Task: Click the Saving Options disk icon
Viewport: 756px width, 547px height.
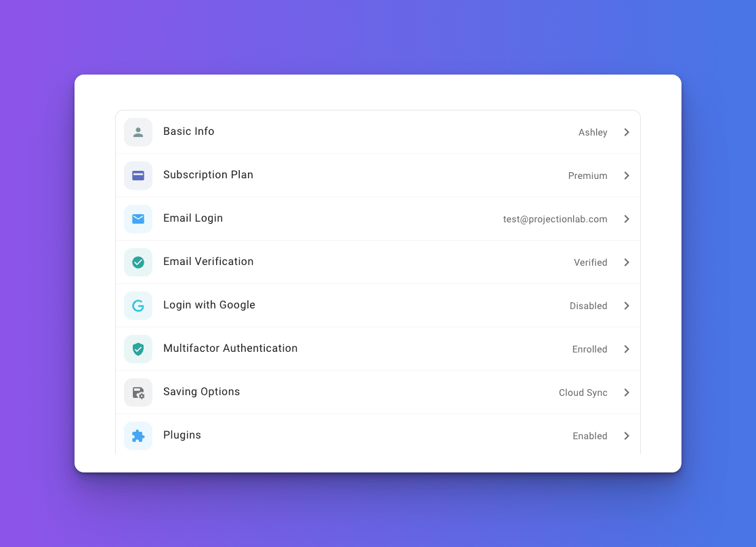Action: tap(138, 392)
